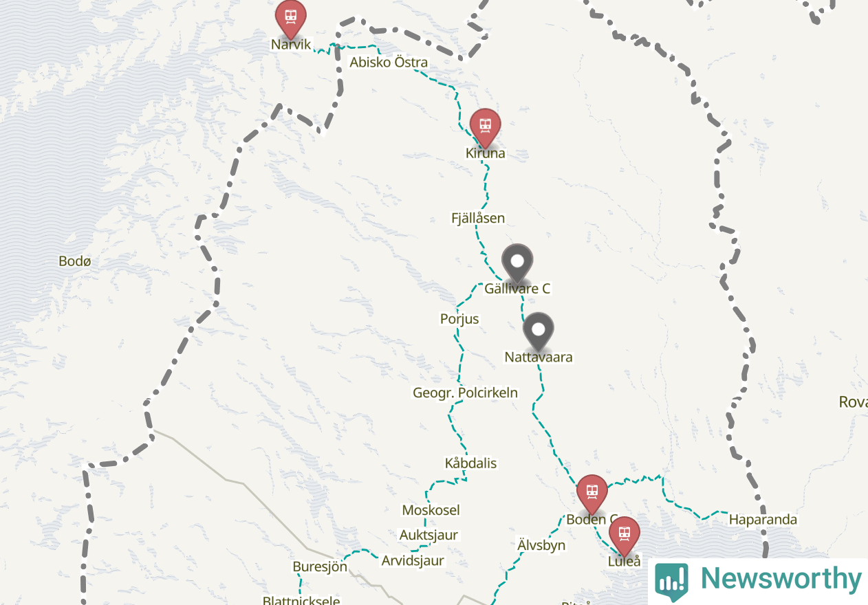Click the Newsworthy logo icon

(x=672, y=582)
